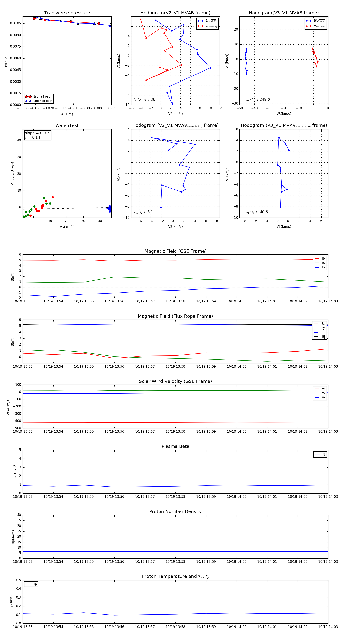Click '10/19 13:53' tick under Proton Temperature panel
This screenshot has height=644, width=351.
tap(23, 627)
